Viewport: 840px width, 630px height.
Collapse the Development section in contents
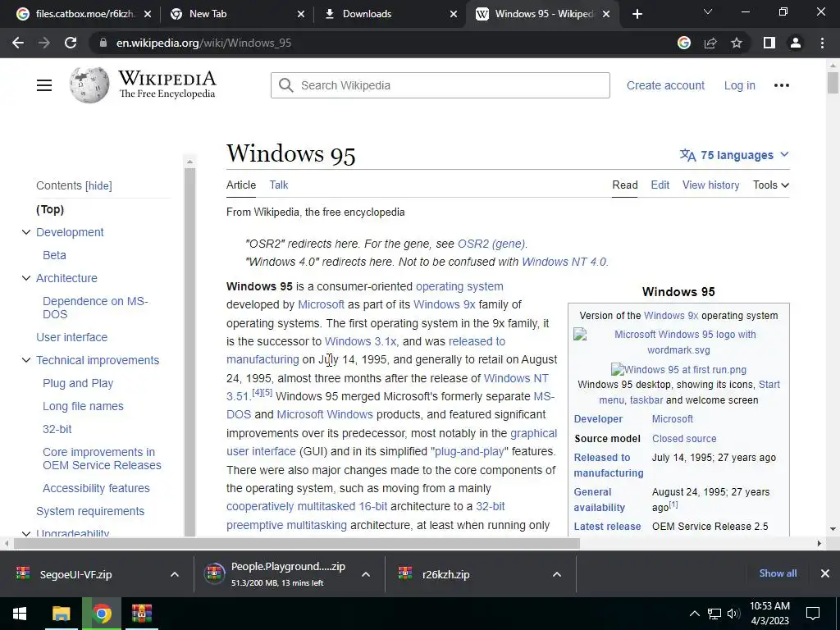(25, 232)
